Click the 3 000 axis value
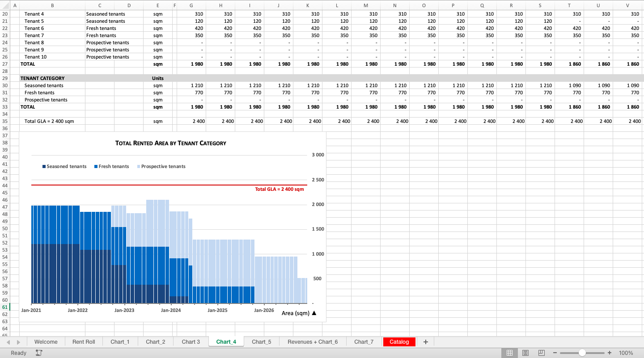Image resolution: width=644 pixels, height=358 pixels. pyautogui.click(x=318, y=155)
